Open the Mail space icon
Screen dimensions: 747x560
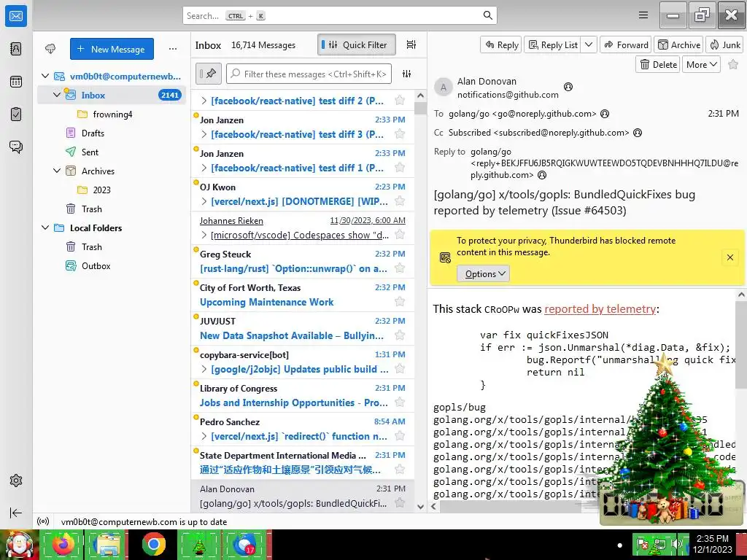click(16, 16)
